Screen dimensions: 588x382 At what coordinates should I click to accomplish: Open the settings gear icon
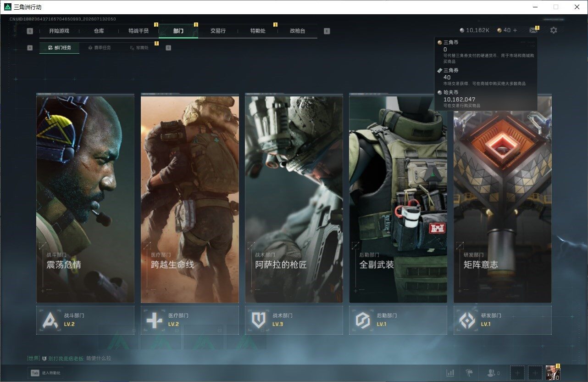coord(554,30)
